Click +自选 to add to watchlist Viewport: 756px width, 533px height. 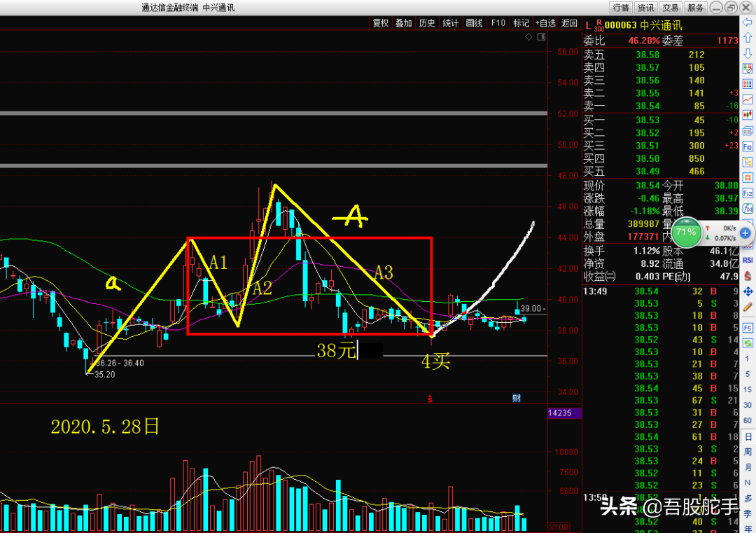545,23
